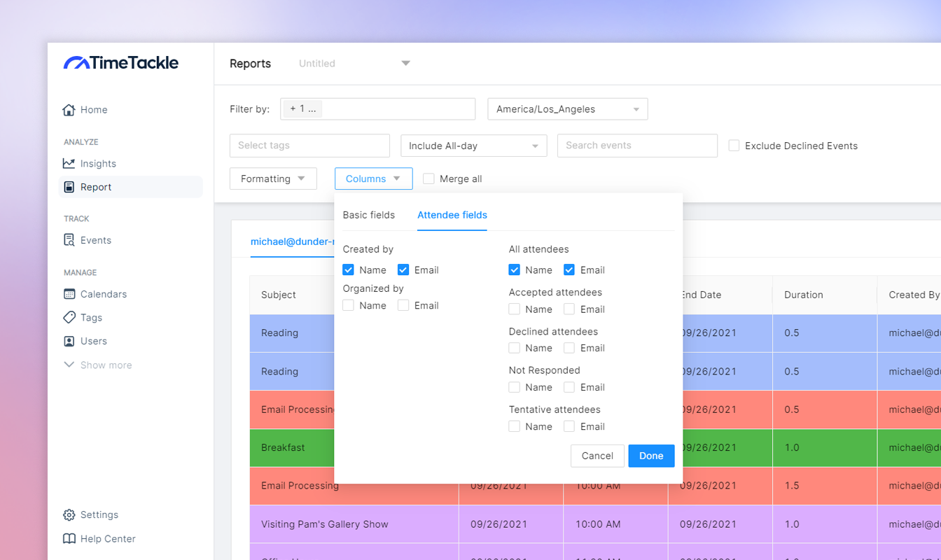This screenshot has height=560, width=941.
Task: Click the Filter by field
Action: (x=378, y=109)
